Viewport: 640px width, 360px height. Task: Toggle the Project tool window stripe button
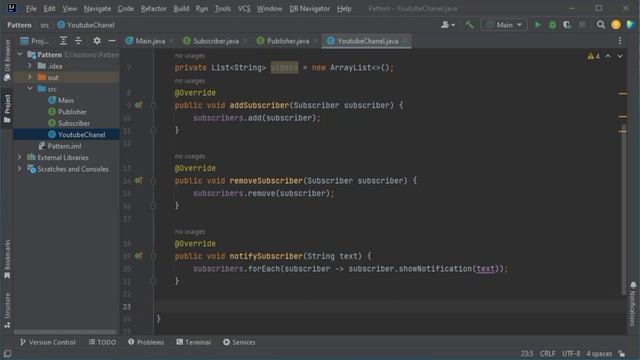point(7,108)
